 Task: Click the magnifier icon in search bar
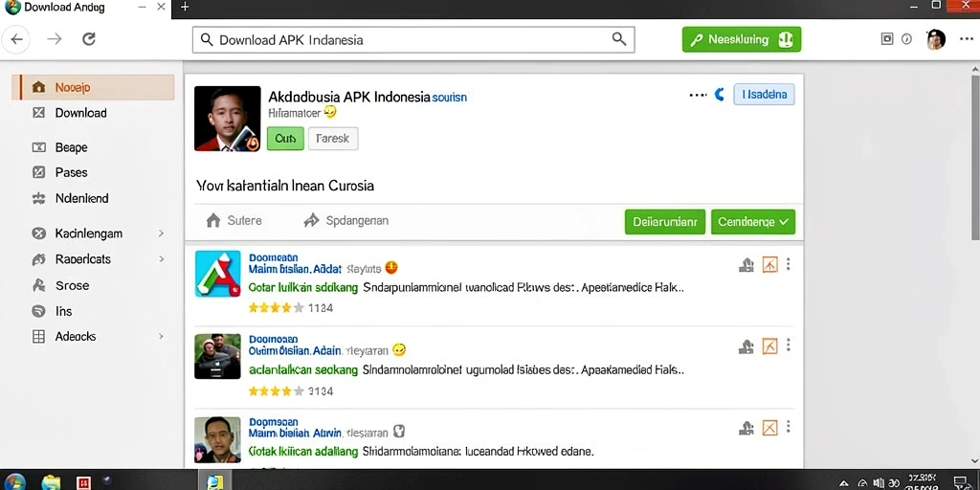[x=619, y=38]
